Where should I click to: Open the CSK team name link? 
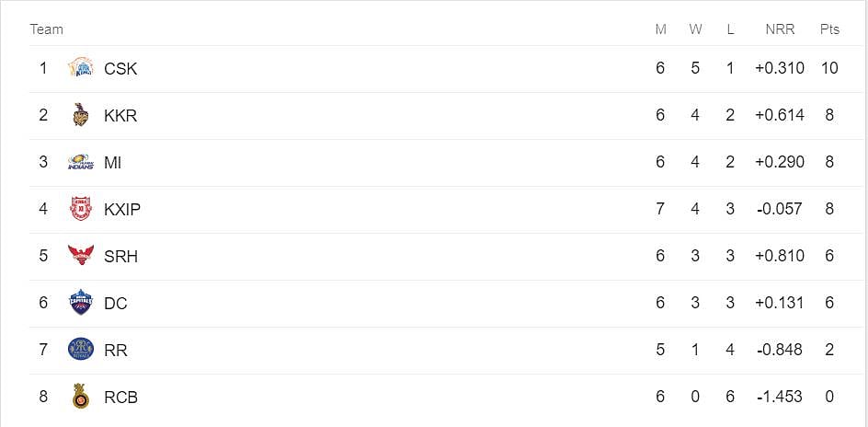point(120,68)
